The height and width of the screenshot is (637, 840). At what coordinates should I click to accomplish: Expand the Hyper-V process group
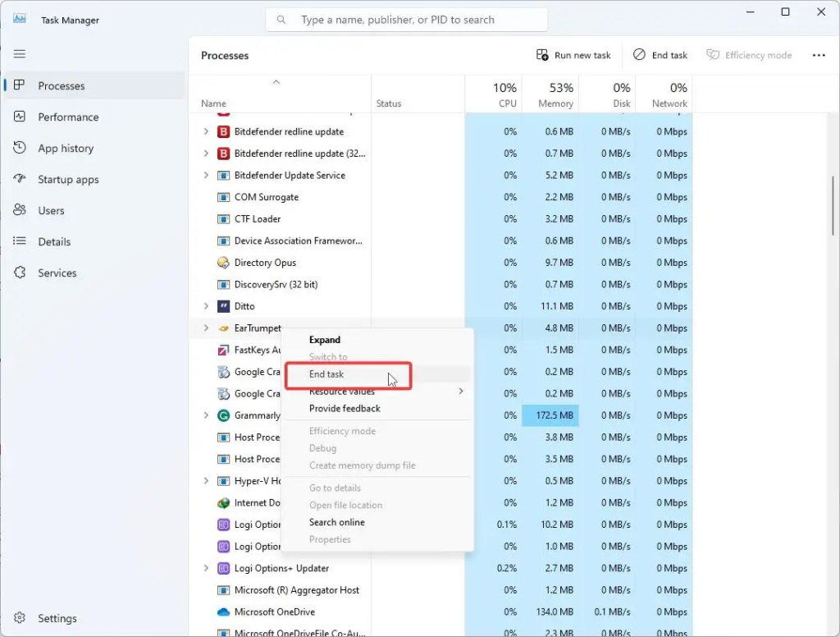tap(206, 480)
